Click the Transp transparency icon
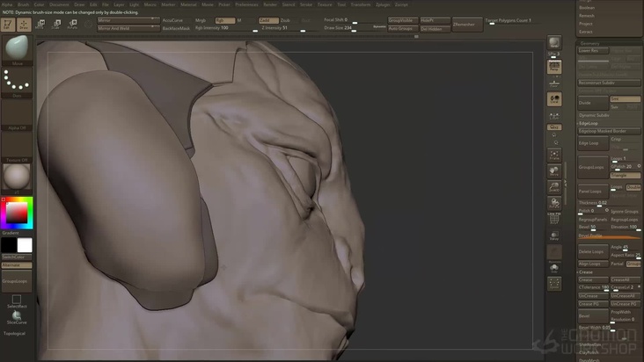 554,235
